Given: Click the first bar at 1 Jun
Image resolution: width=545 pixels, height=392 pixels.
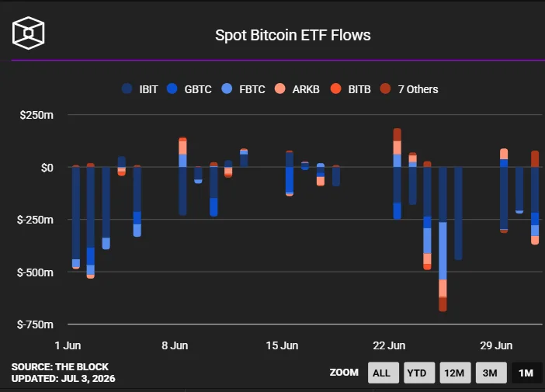Looking at the screenshot, I should point(76,217).
